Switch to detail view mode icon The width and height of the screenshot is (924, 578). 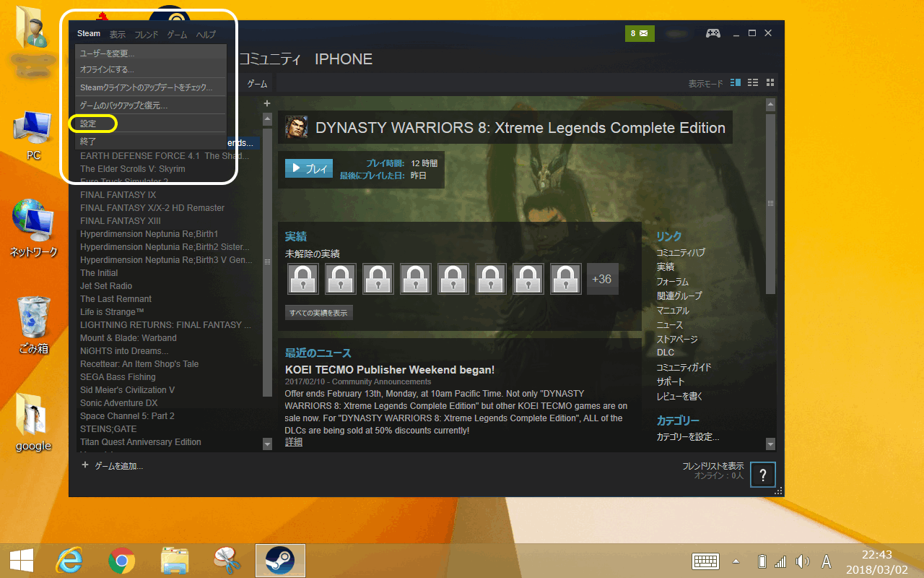[736, 83]
